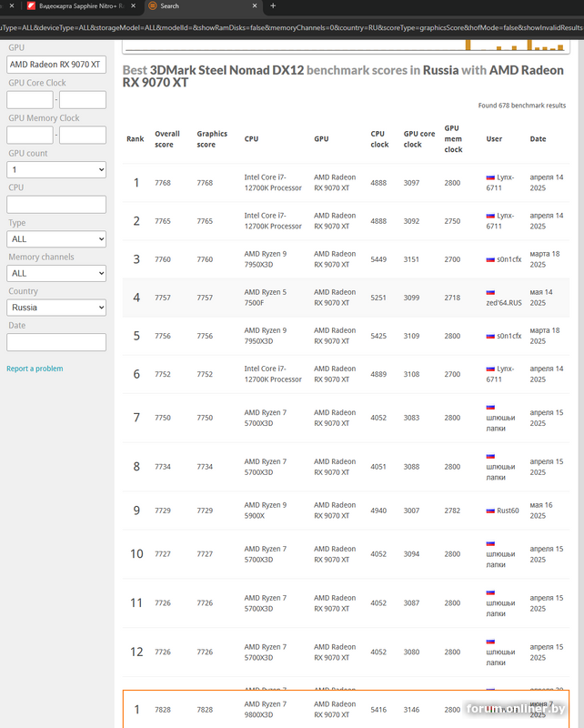Click date мая 14 2025 cell
This screenshot has width=584, height=728.
tap(541, 298)
